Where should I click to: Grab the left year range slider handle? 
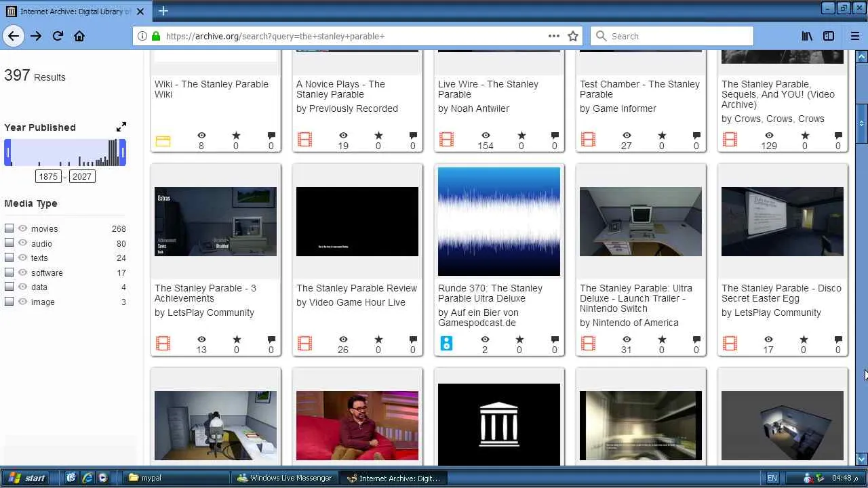[x=7, y=152]
